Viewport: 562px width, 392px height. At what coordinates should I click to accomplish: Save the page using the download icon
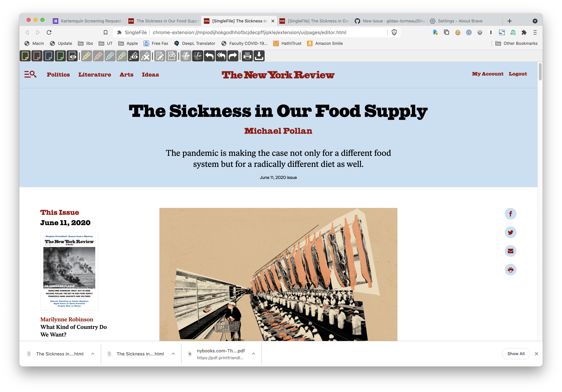259,56
